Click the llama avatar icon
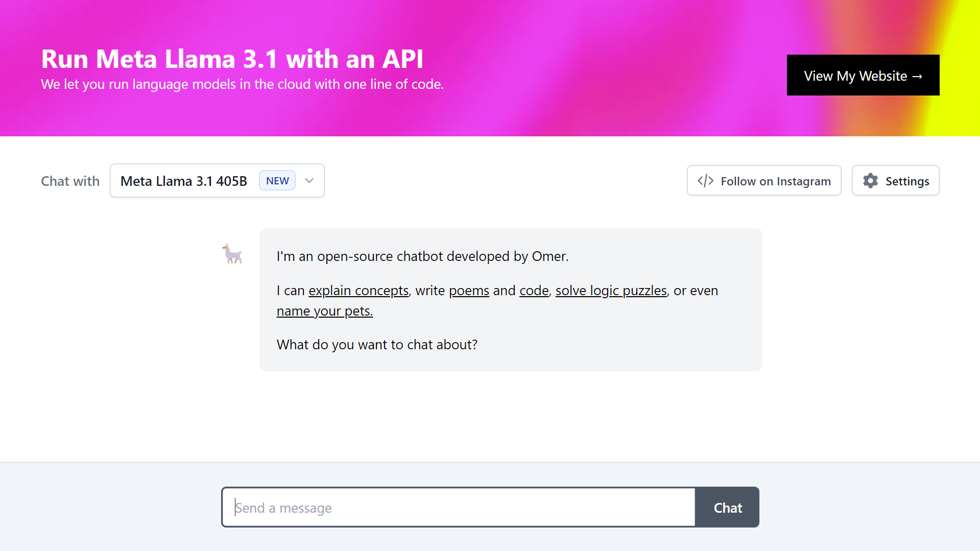 pos(232,254)
